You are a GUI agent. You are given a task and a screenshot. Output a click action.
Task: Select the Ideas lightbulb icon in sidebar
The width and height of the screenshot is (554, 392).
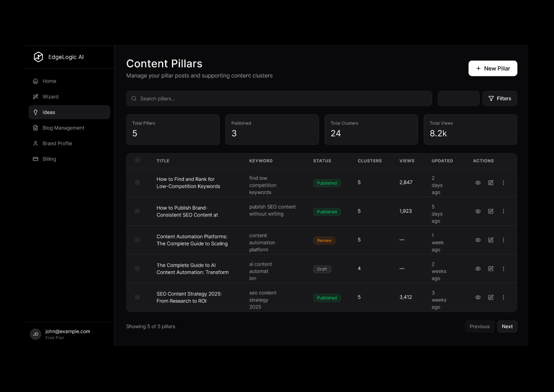[37, 112]
